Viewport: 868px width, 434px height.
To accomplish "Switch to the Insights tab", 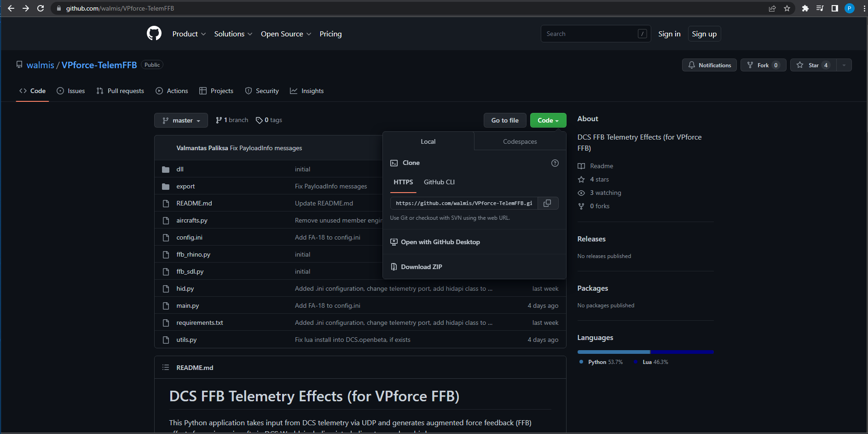I will pos(307,91).
